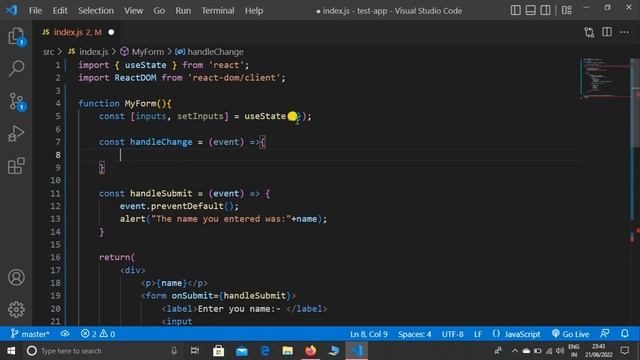Open the File menu
This screenshot has width=640, height=360.
[x=35, y=11]
